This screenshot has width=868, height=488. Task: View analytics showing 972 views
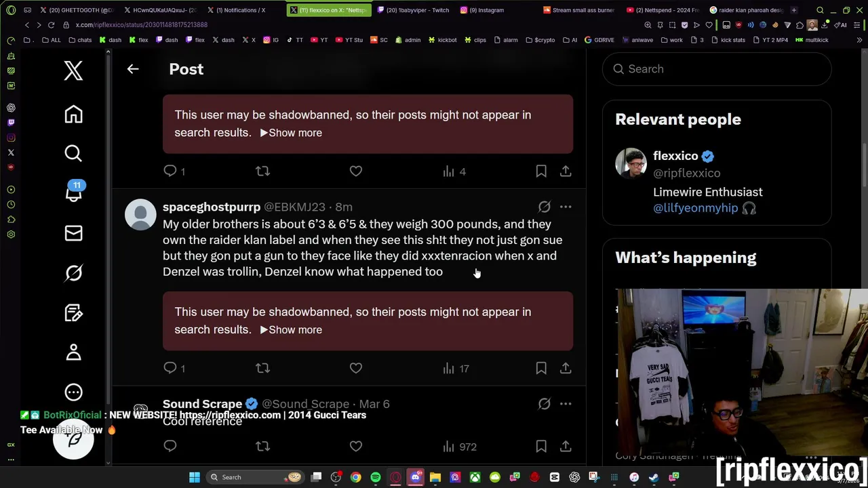460,446
